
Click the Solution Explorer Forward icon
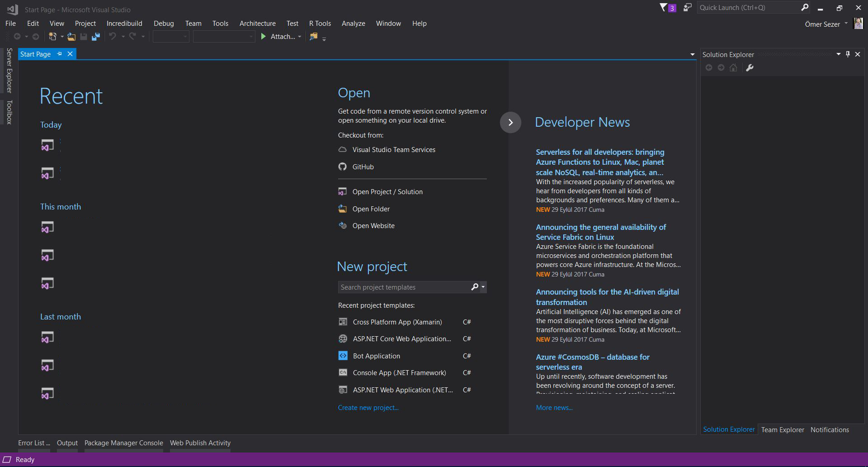tap(721, 68)
